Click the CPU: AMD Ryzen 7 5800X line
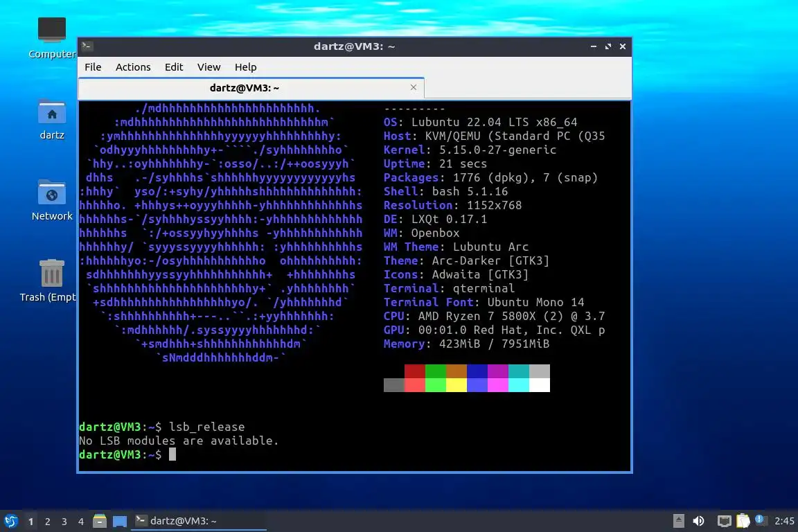 click(x=494, y=316)
